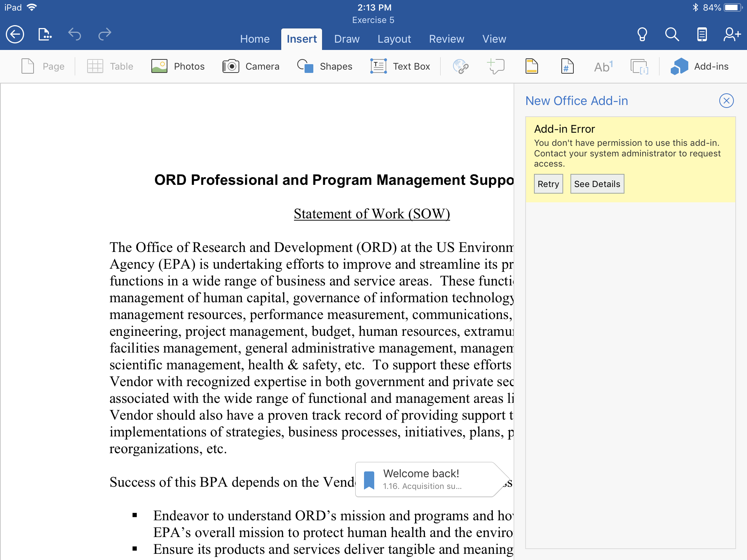The image size is (747, 560).
Task: Open the File menu icon
Action: click(x=45, y=35)
